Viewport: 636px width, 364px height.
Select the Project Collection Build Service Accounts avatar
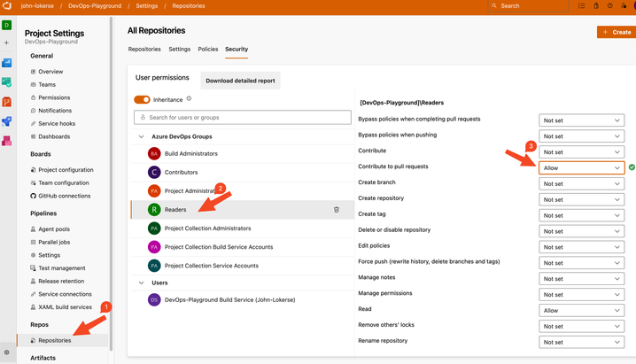(x=154, y=247)
